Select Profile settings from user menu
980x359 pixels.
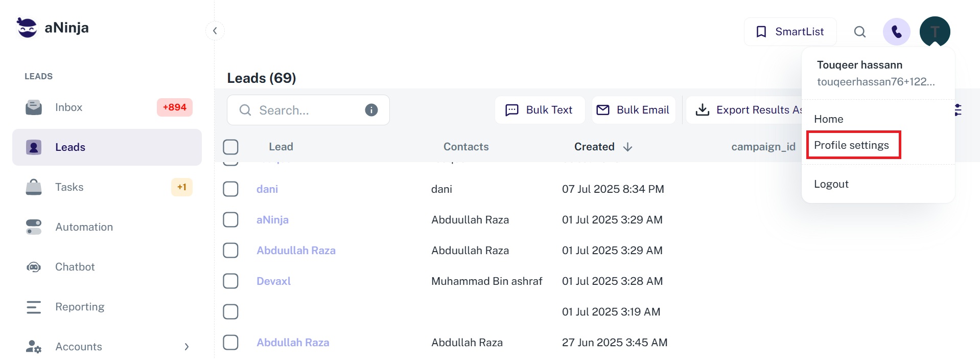pyautogui.click(x=851, y=145)
